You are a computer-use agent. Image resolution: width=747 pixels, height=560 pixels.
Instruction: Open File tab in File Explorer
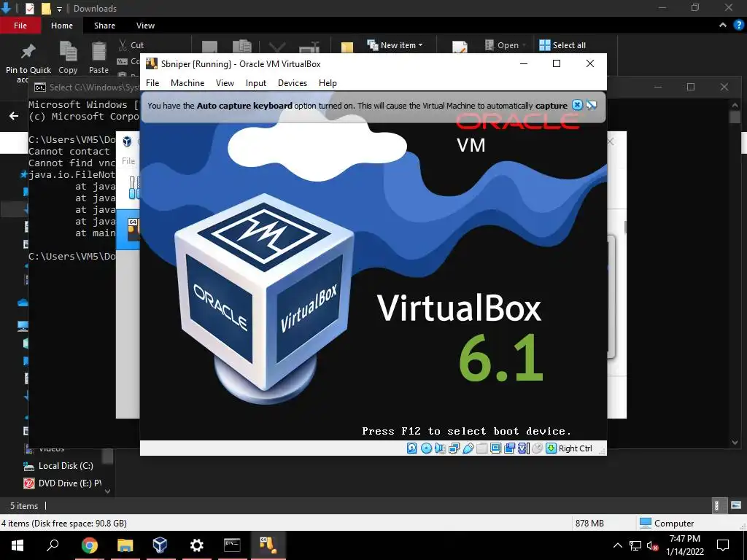20,26
